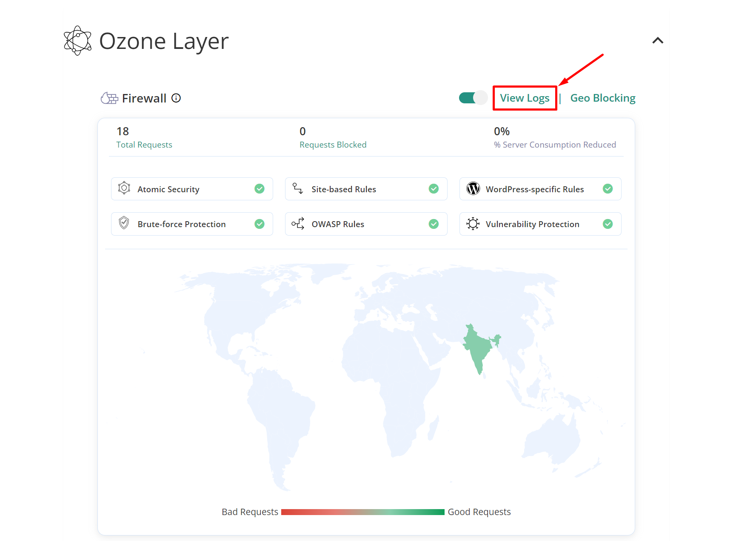Click the 0% consumption value
Viewport: 756px width, 541px height.
pyautogui.click(x=502, y=131)
